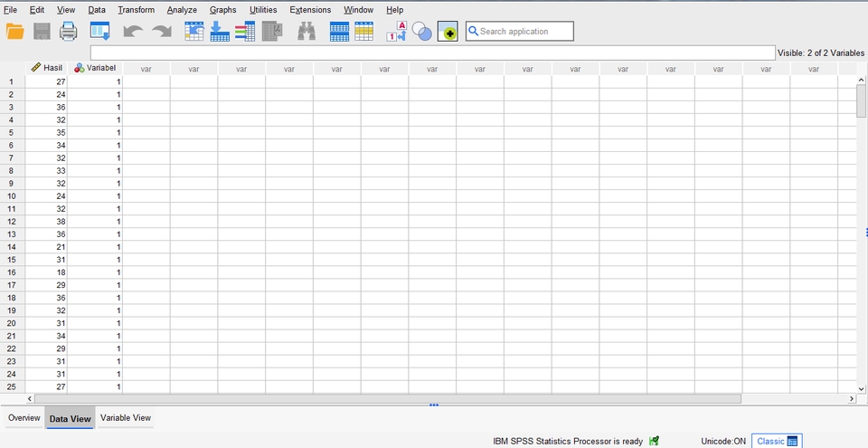Open Variables info colored-lines icon
This screenshot has width=868, height=448.
coord(245,31)
